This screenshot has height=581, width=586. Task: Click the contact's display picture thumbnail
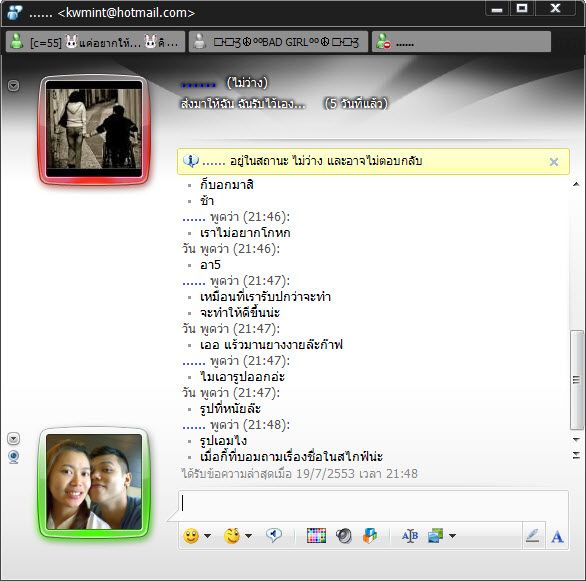[x=94, y=129]
